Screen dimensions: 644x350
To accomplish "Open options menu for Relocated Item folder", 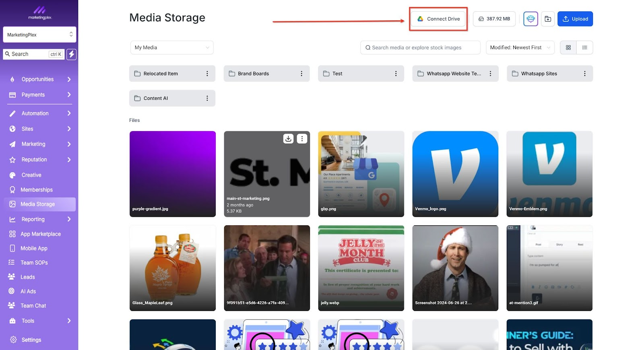I will pos(207,74).
